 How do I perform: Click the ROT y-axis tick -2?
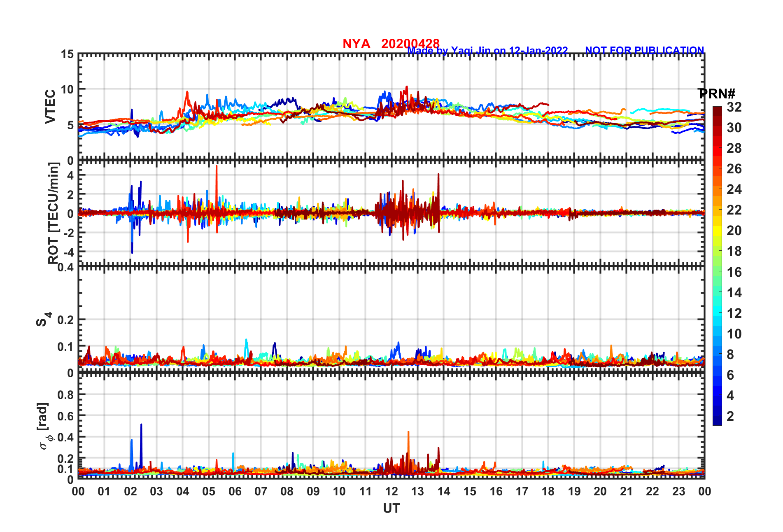[69, 233]
